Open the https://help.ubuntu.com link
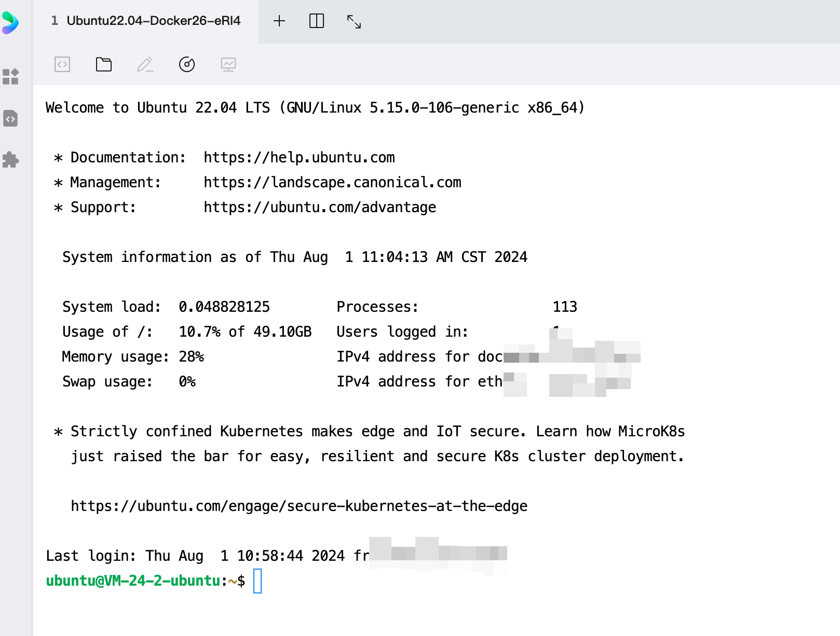The width and height of the screenshot is (840, 636). point(299,157)
